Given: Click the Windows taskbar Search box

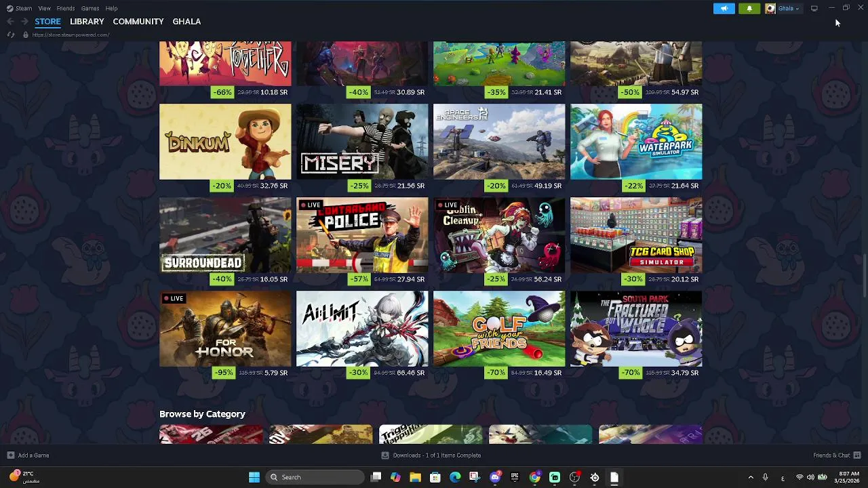Looking at the screenshot, I should click(315, 477).
